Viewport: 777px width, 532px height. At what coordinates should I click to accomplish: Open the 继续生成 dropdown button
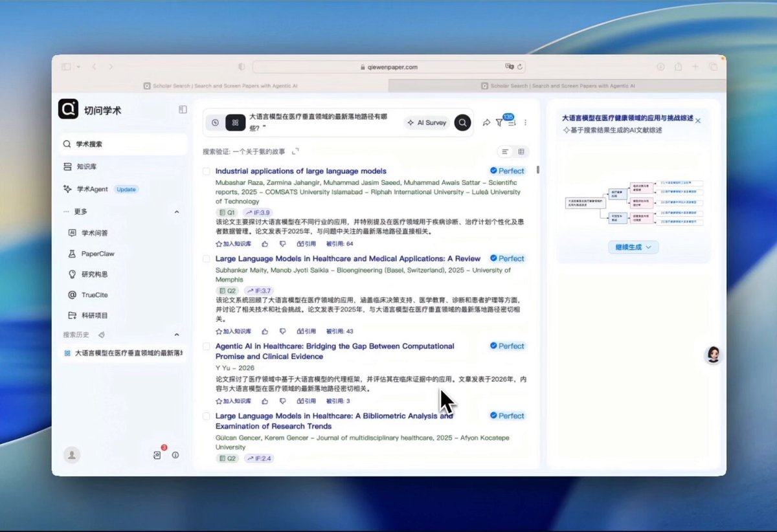point(633,247)
